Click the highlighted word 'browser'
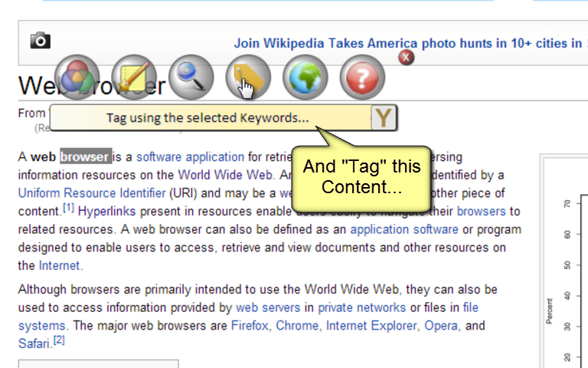 pyautogui.click(x=86, y=156)
